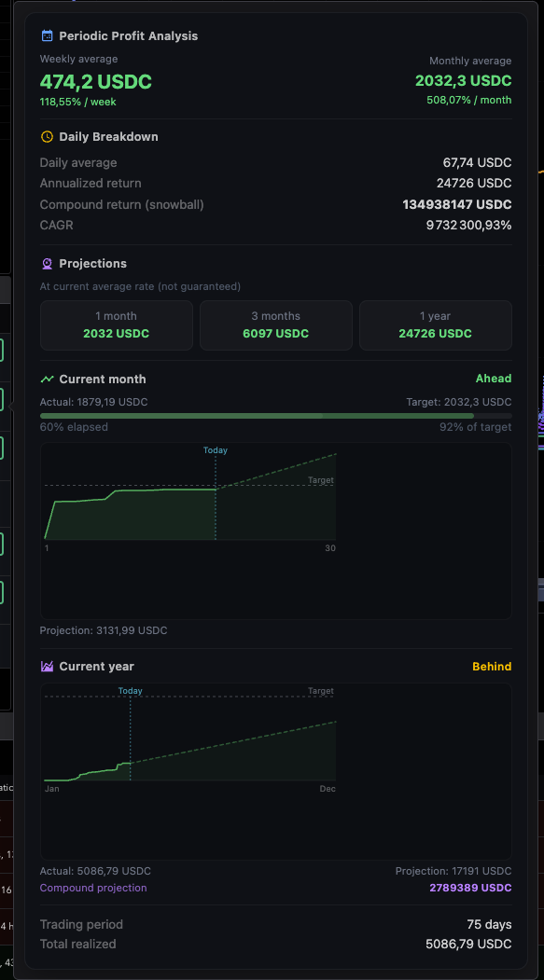Click the green trend icon beside Current month
The height and width of the screenshot is (980, 544).
(47, 379)
